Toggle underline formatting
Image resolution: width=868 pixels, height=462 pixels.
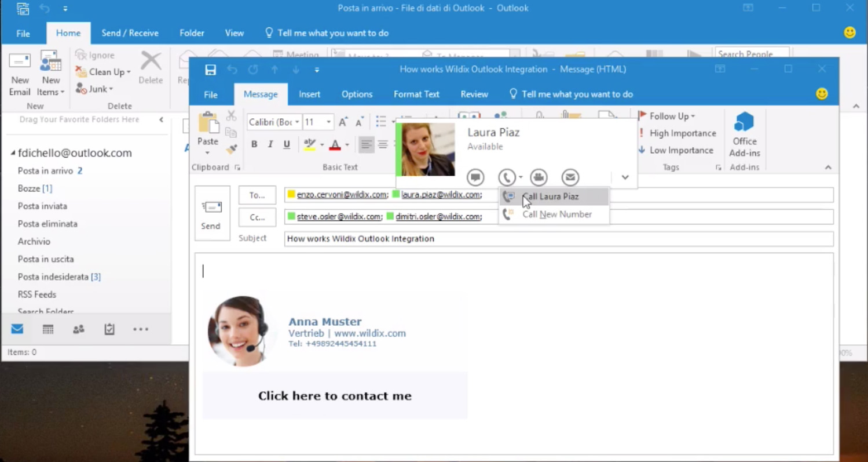[286, 144]
